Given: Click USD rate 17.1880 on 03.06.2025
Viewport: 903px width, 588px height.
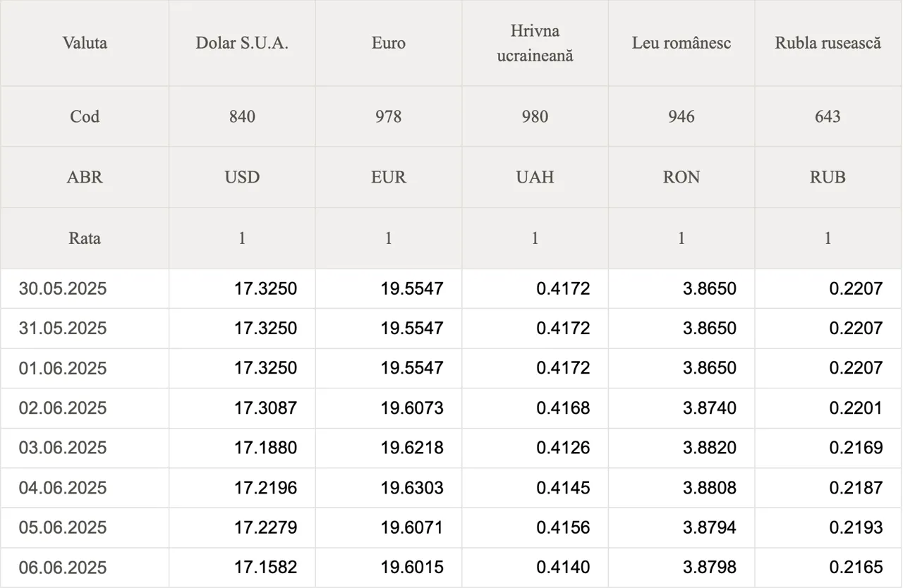Looking at the screenshot, I should [x=265, y=448].
